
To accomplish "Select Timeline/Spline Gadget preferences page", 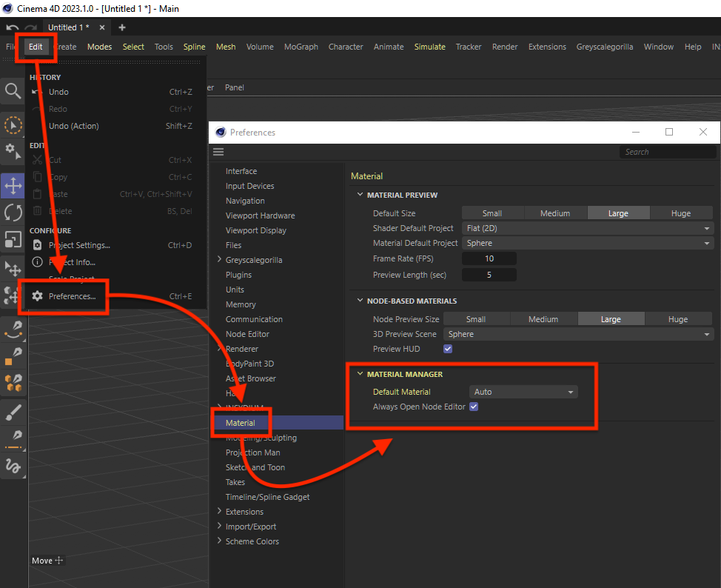I will click(268, 497).
